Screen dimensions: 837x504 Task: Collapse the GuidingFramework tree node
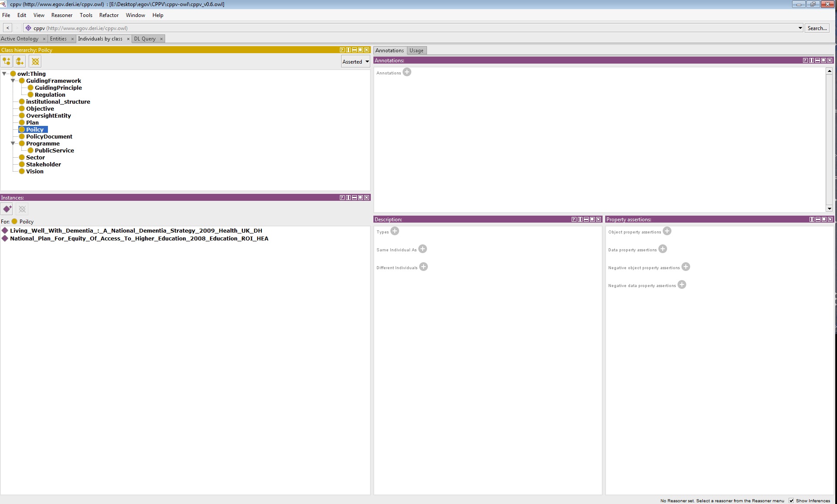click(x=13, y=81)
